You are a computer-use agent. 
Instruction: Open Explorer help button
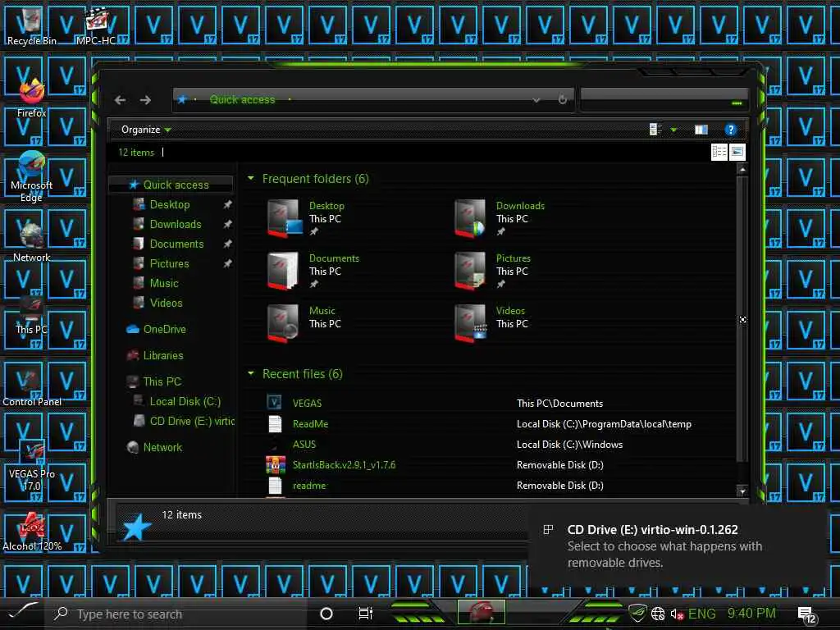point(730,130)
